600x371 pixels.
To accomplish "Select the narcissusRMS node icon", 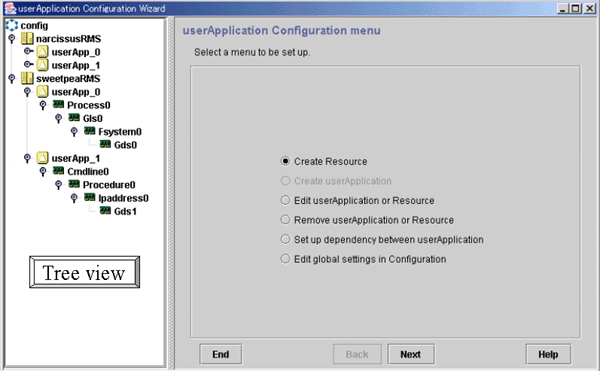I will coord(27,39).
